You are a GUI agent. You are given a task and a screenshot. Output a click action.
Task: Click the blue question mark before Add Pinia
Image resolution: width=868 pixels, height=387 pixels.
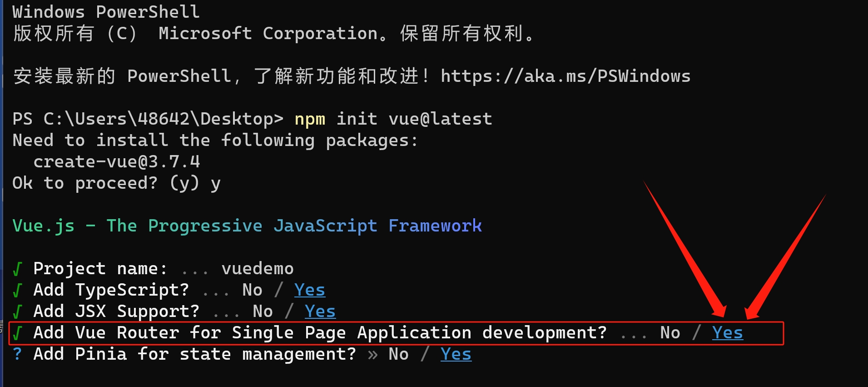17,354
